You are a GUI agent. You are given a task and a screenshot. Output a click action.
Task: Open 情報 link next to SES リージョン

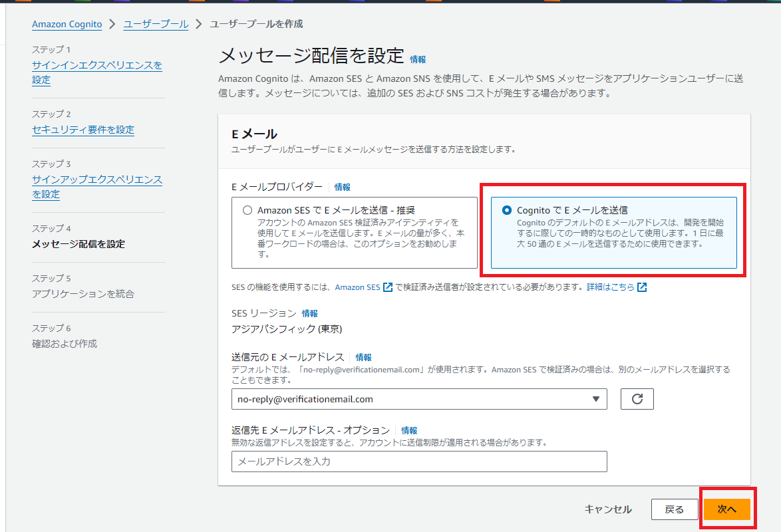coord(309,313)
